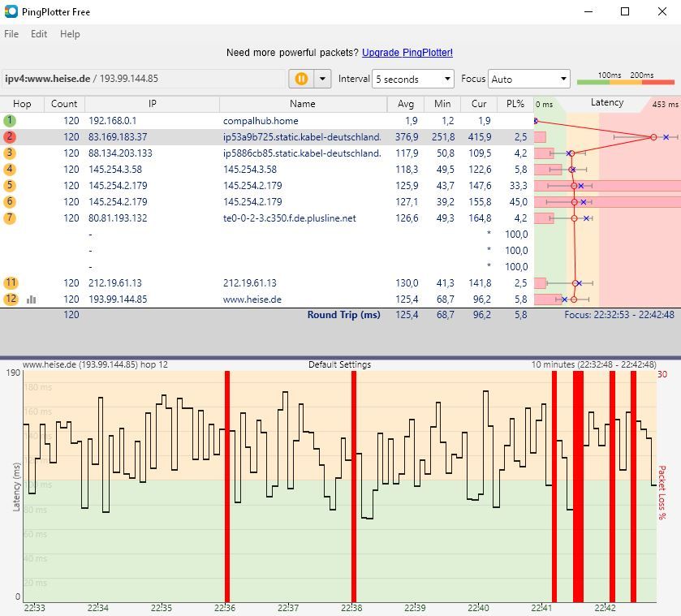
Task: Click the Latency (ms) axis label
Action: pyautogui.click(x=16, y=486)
